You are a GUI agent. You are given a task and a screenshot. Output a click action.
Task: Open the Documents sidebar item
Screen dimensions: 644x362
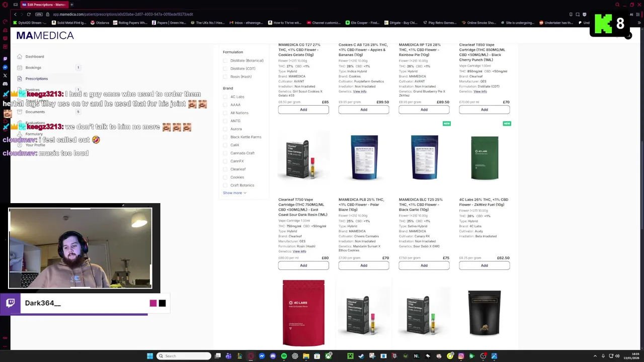[x=35, y=112]
